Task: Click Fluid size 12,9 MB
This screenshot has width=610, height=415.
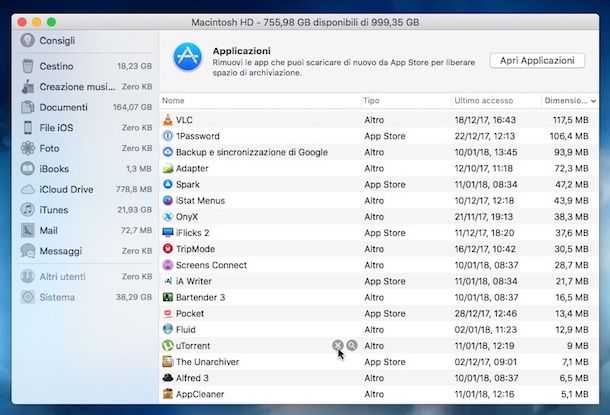Action: (571, 329)
